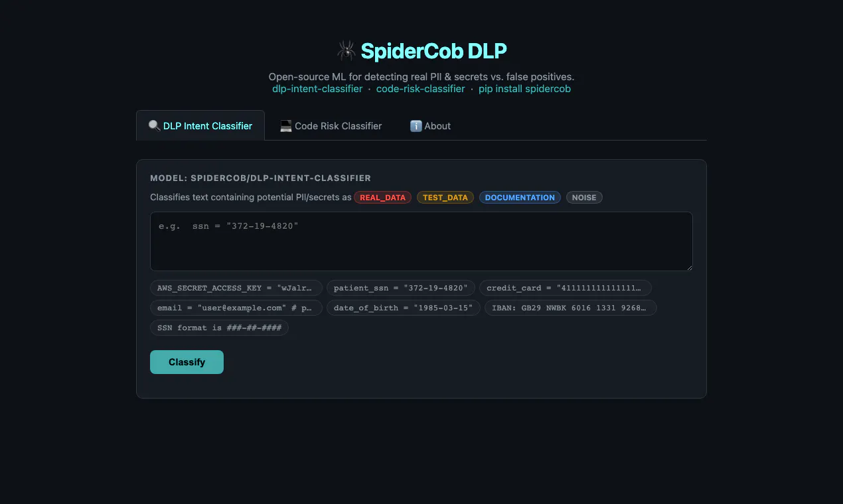Follow the pip install spidercob link
Image resolution: width=843 pixels, height=504 pixels.
coord(524,89)
